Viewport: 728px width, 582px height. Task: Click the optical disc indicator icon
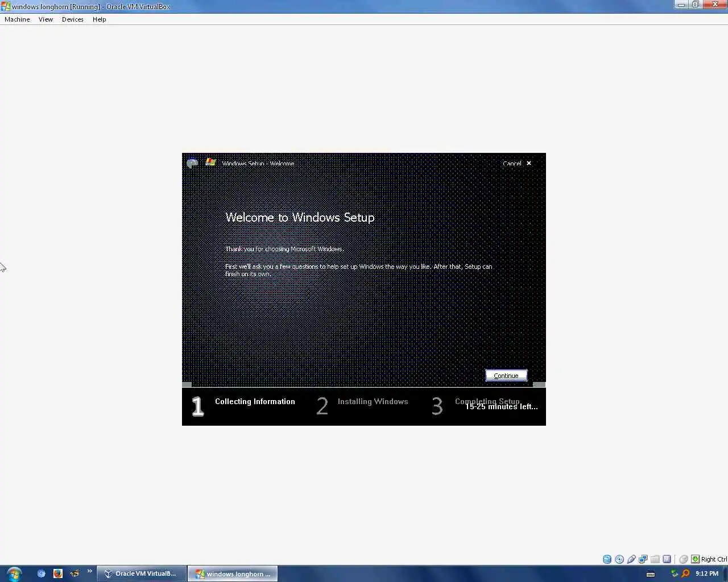point(619,559)
